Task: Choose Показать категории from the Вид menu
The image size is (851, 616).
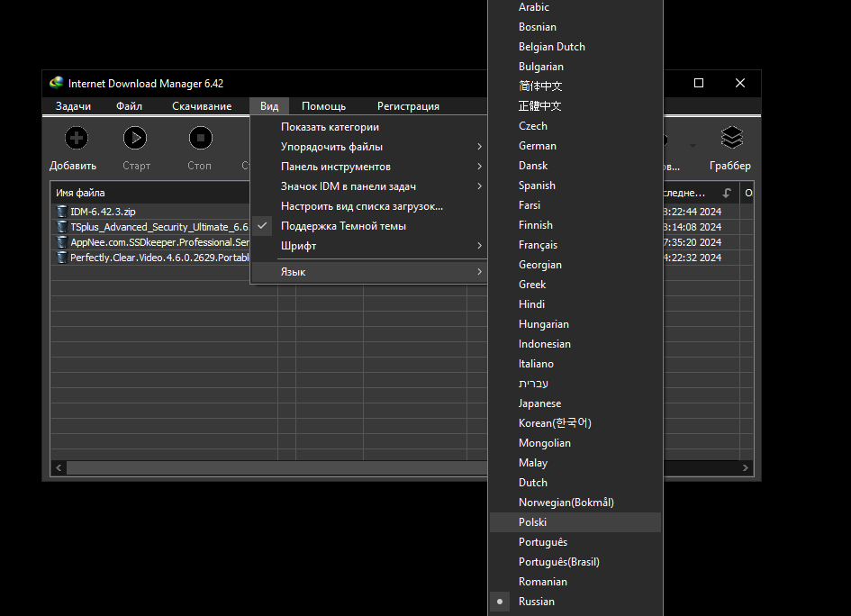Action: click(369, 127)
